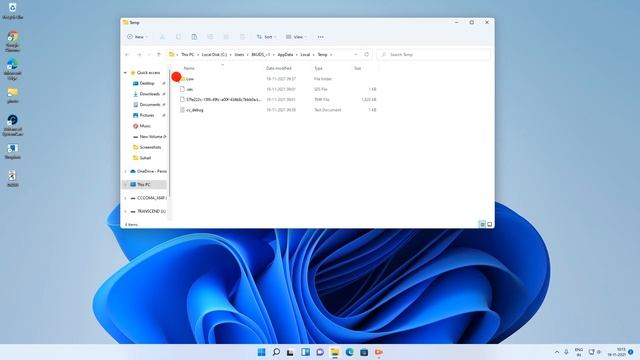The height and width of the screenshot is (360, 640).
Task: Click ENG language indicator in tray
Action: pos(578,352)
